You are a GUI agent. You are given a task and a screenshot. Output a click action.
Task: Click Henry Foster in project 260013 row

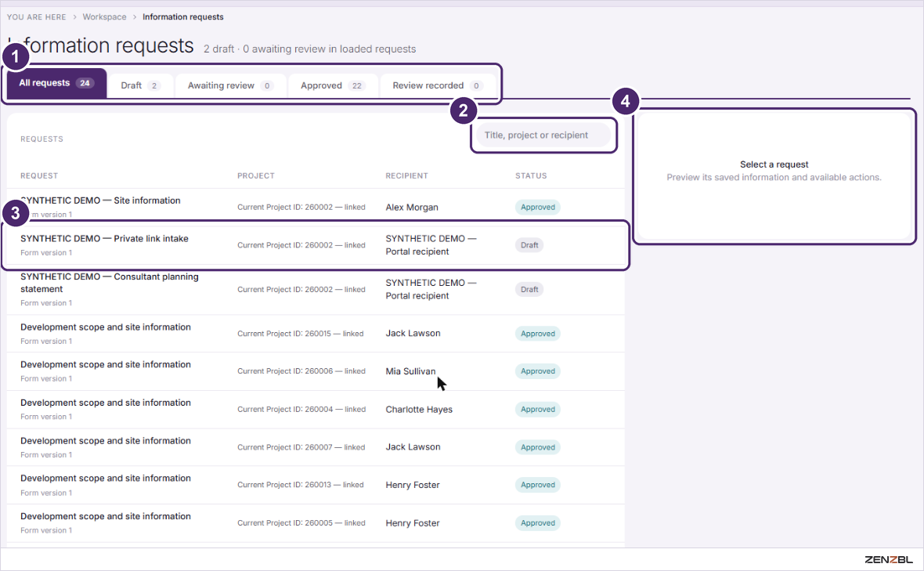point(413,485)
